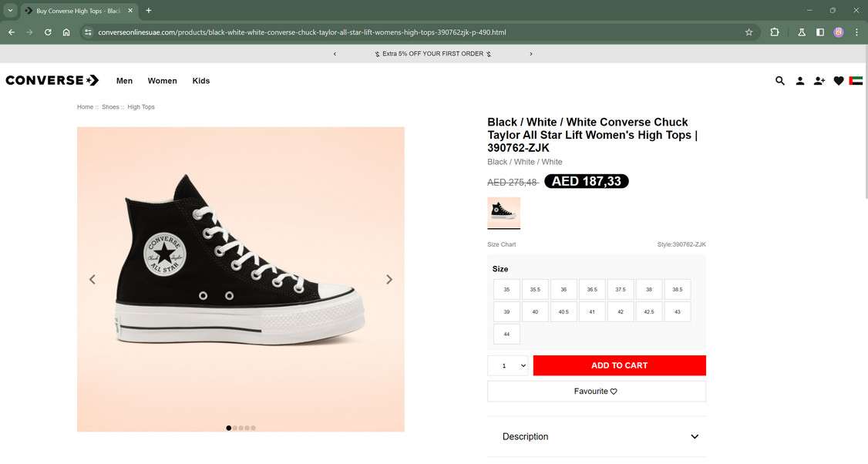Open the Kids menu

coord(201,81)
